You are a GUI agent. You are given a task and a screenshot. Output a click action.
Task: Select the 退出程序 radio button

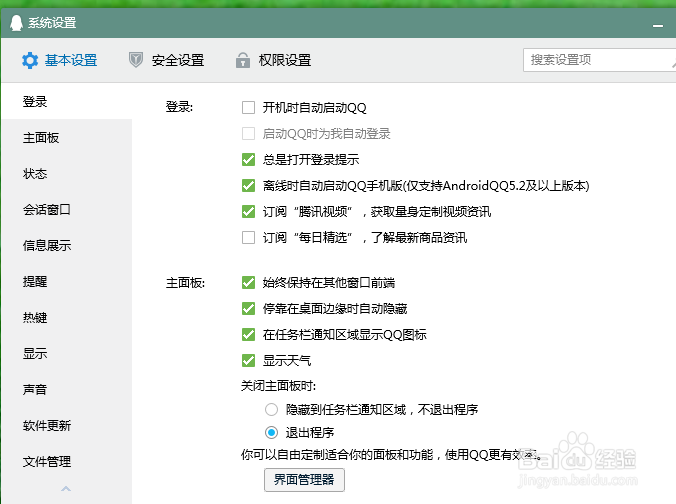coord(271,432)
